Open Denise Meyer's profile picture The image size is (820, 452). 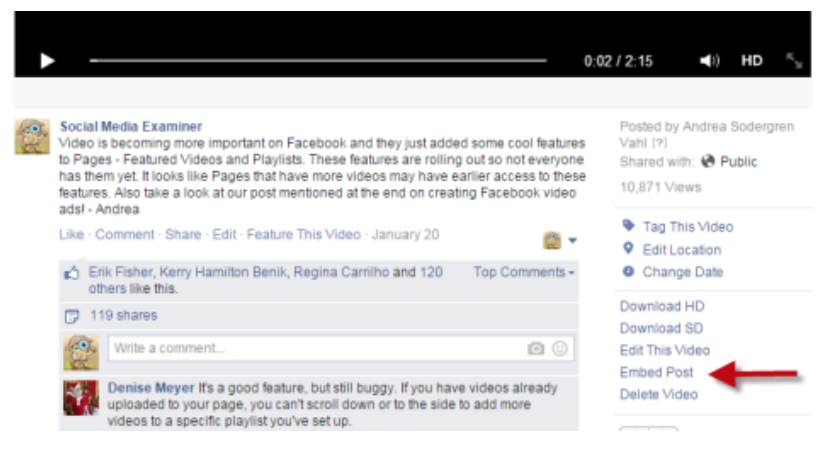(81, 398)
